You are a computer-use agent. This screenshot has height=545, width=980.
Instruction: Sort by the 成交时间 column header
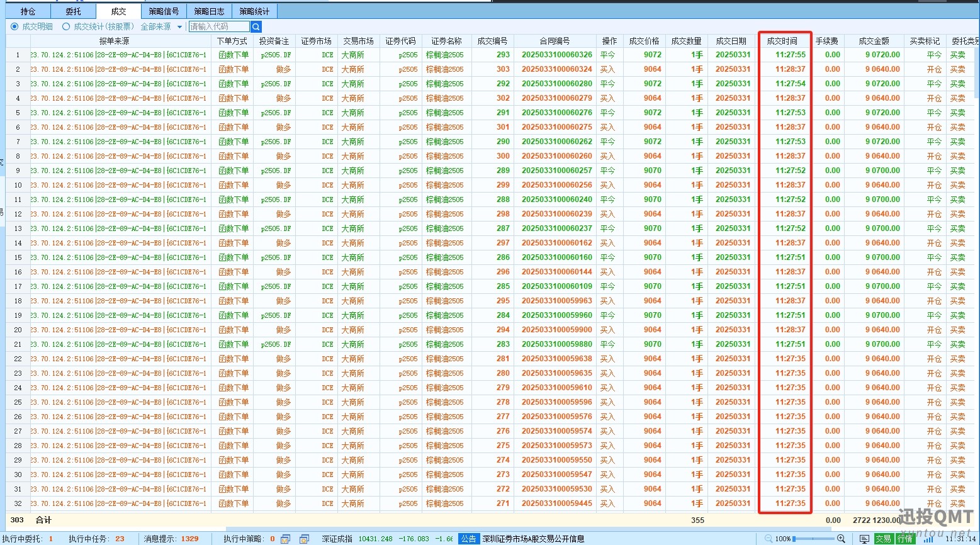click(782, 41)
